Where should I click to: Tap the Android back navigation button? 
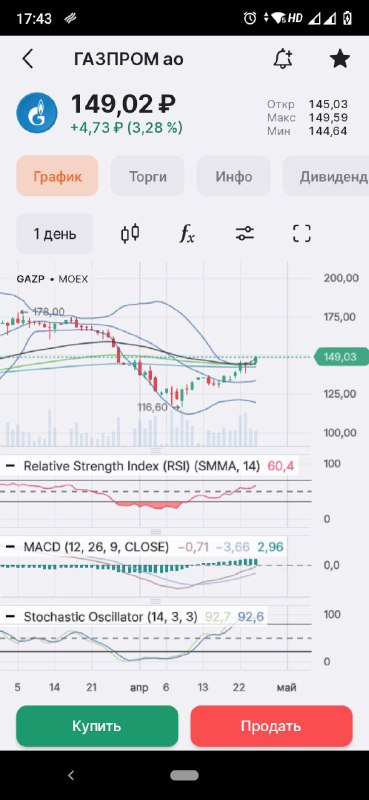pyautogui.click(x=71, y=776)
